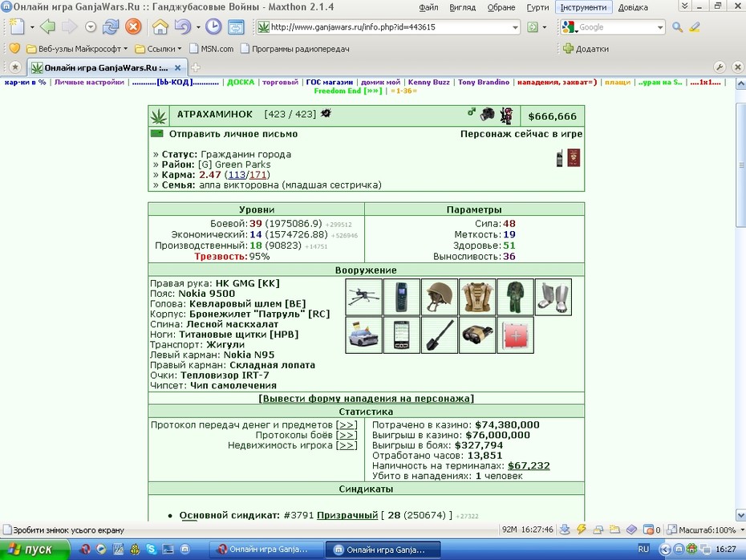
Task: Close the GanjaWars tab with its X
Action: pos(177,67)
